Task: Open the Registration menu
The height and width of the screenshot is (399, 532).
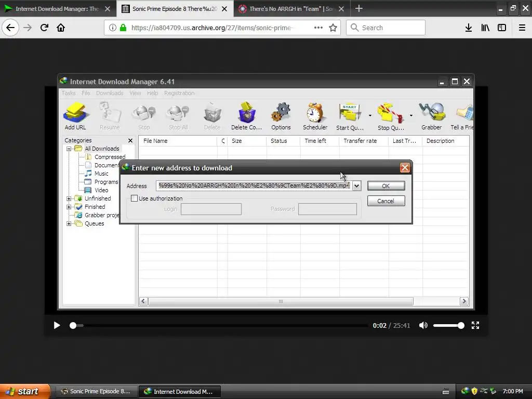Action: (179, 93)
